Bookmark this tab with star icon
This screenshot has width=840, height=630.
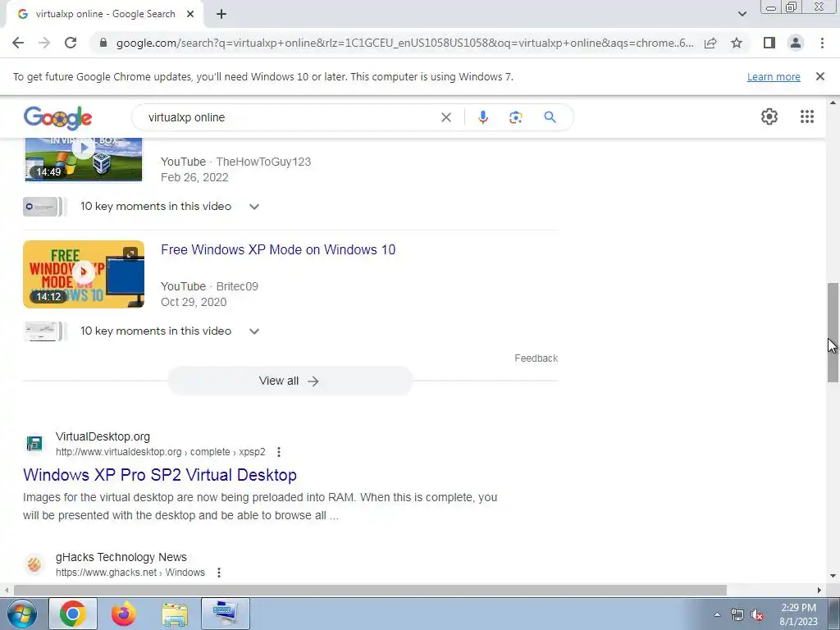pos(737,43)
